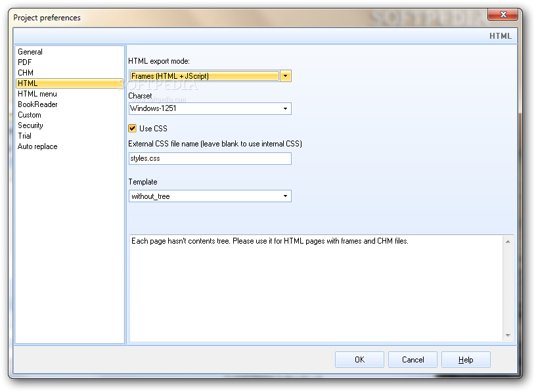
Task: Click the description scrollbar up arrow
Action: (508, 242)
